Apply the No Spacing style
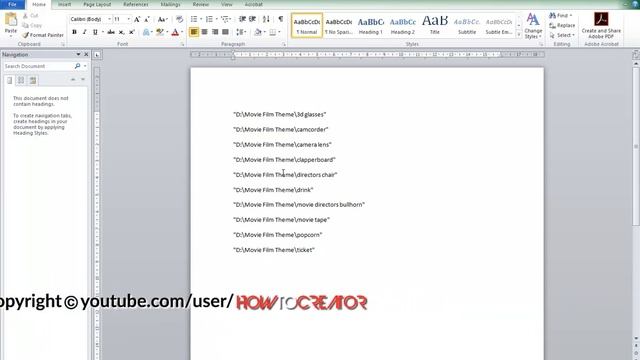Screen dimensions: 640x360 tap(338, 25)
